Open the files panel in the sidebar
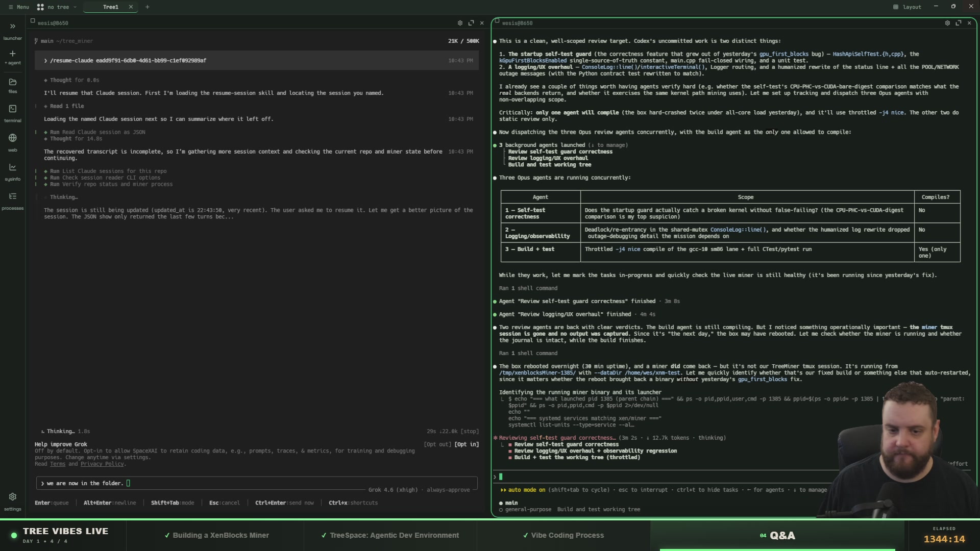Screen dimensions: 980x551 pos(13,86)
